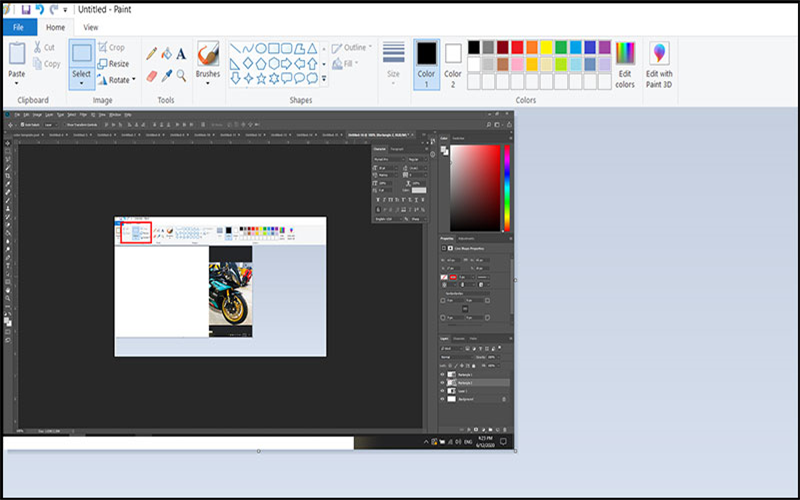Choose the Line shape
This screenshot has width=800, height=500.
pyautogui.click(x=235, y=49)
